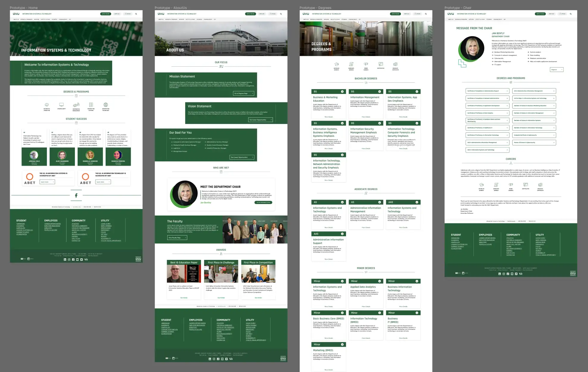Click the Bachelor Degrees icon in Chair careers section
This screenshot has width=588, height=372.
pyautogui.click(x=481, y=185)
